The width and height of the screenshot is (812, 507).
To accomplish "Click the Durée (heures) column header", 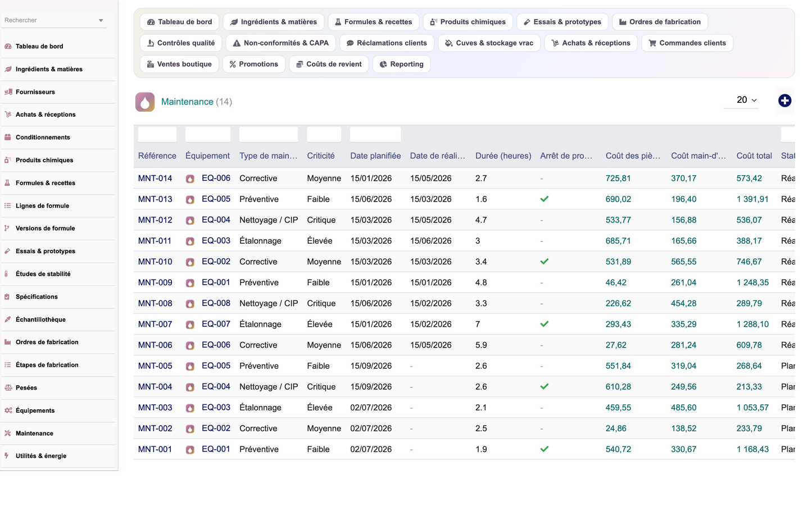I will pyautogui.click(x=503, y=156).
